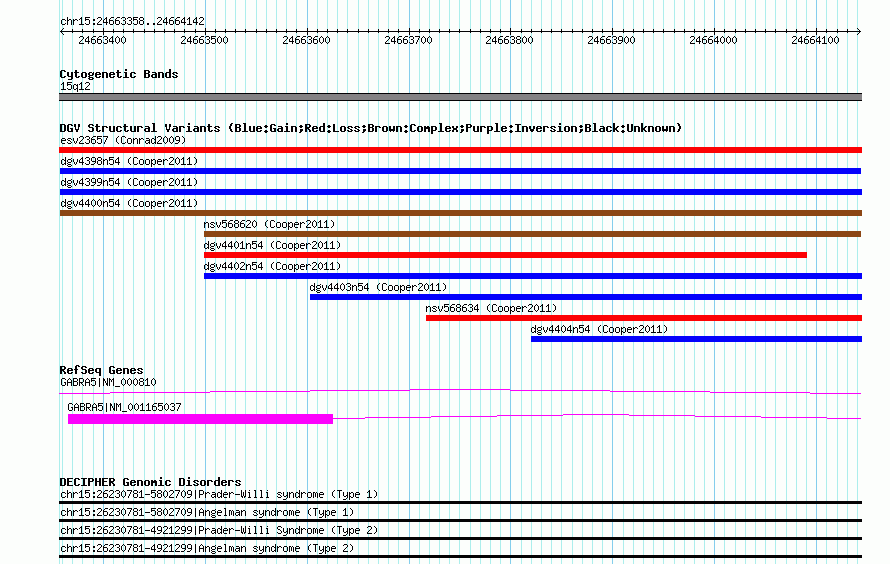This screenshot has width=890, height=564.
Task: Click the GABRA5|NM_000810 gene label
Action: (x=108, y=382)
